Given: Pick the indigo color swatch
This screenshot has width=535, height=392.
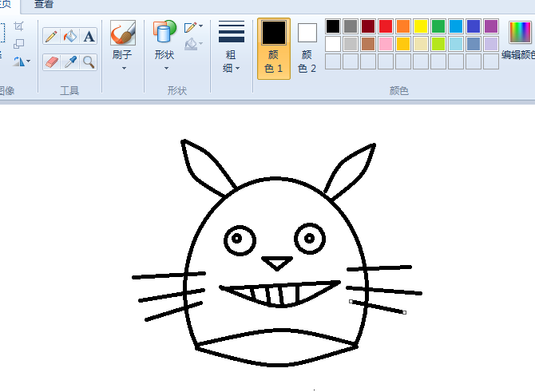Looking at the screenshot, I should tap(474, 26).
